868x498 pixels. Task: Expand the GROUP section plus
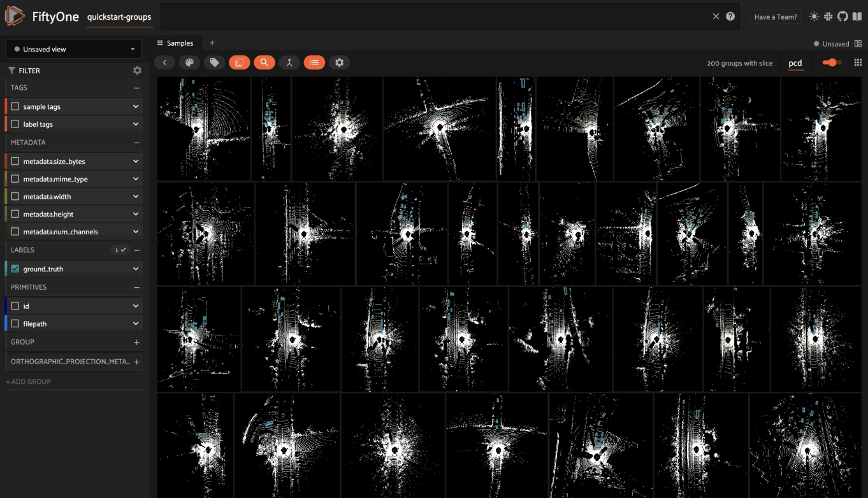pos(136,342)
